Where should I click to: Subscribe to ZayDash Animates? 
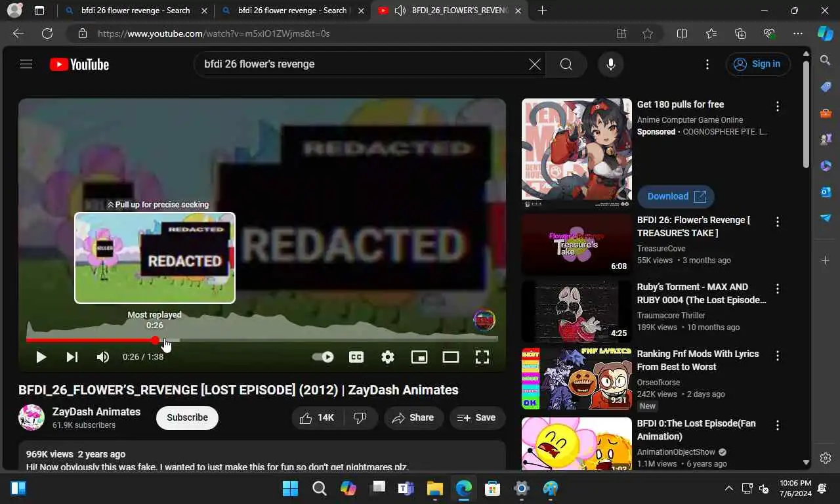pyautogui.click(x=187, y=417)
